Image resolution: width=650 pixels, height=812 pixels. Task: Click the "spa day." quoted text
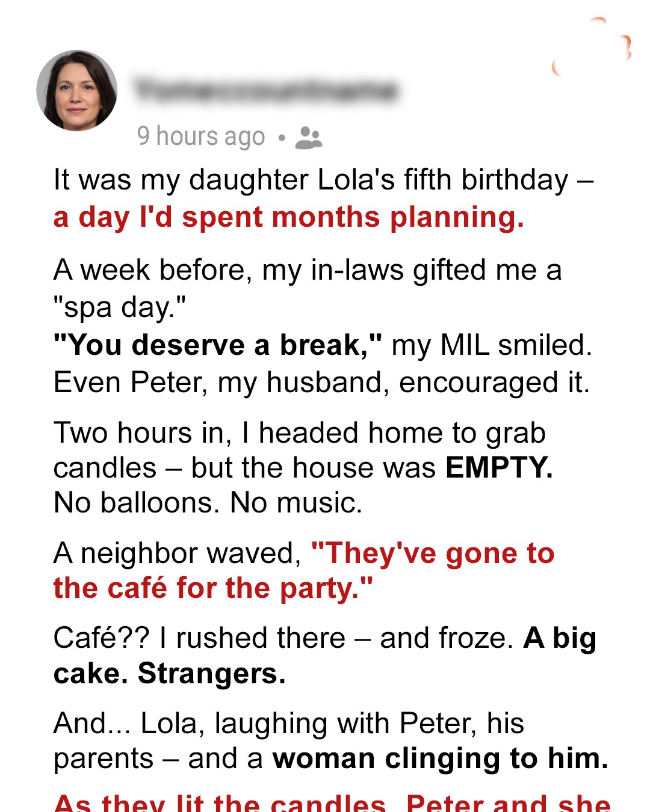tap(119, 307)
